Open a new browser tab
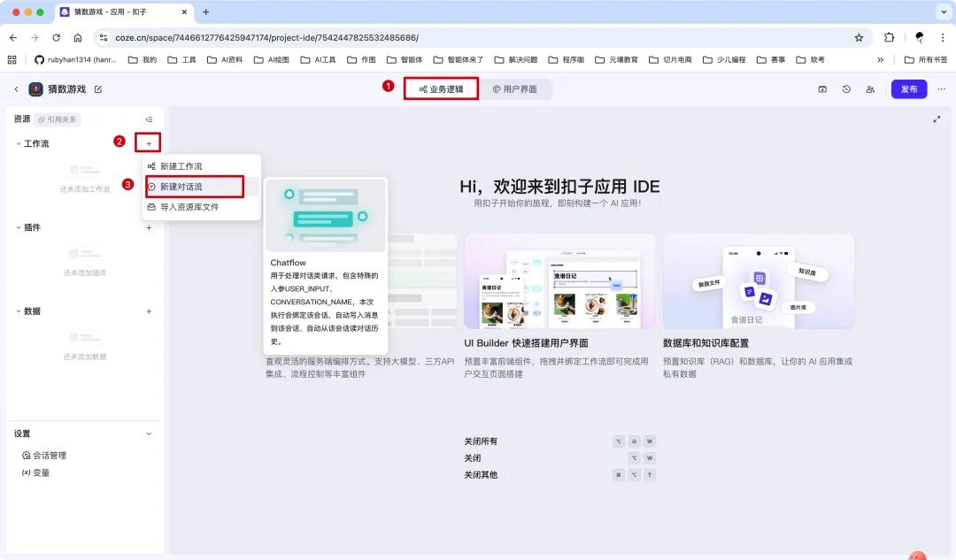 (205, 12)
